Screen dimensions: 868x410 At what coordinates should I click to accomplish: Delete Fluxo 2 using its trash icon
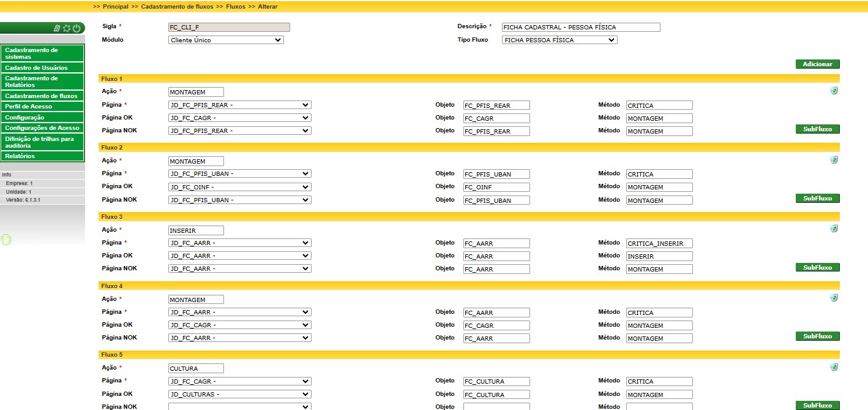pos(834,159)
